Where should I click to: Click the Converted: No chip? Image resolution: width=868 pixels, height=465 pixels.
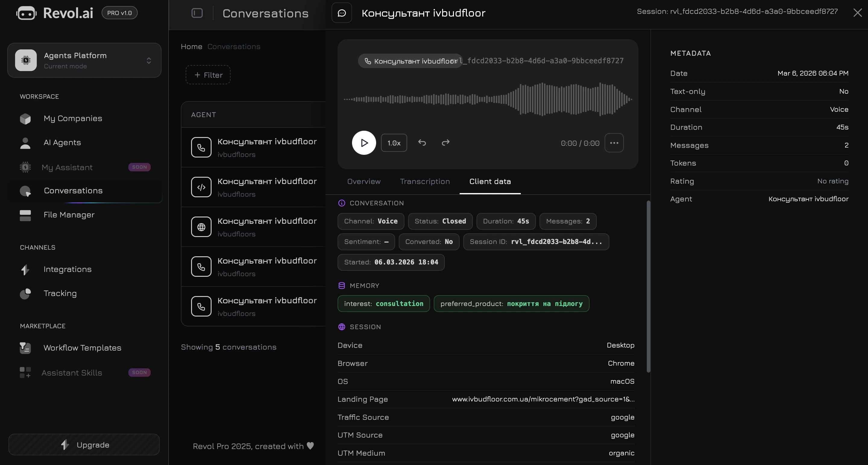click(429, 242)
